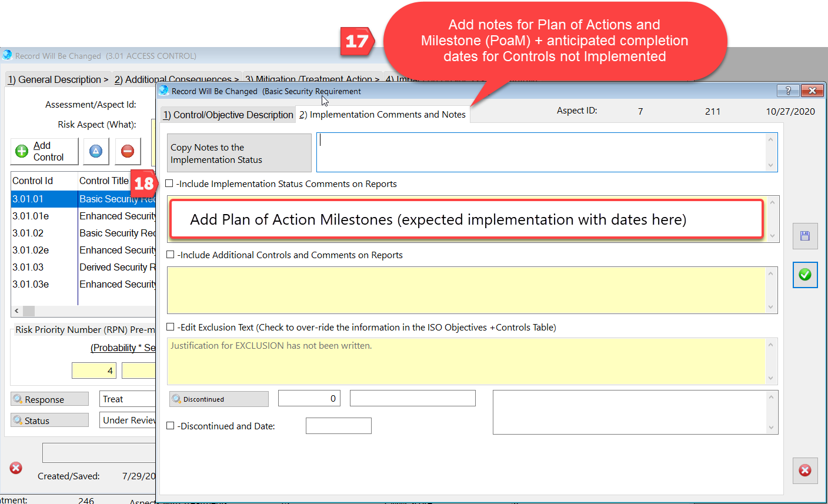Image resolution: width=828 pixels, height=504 pixels.
Task: Select control row 3.01.02 in the list
Action: tap(28, 233)
